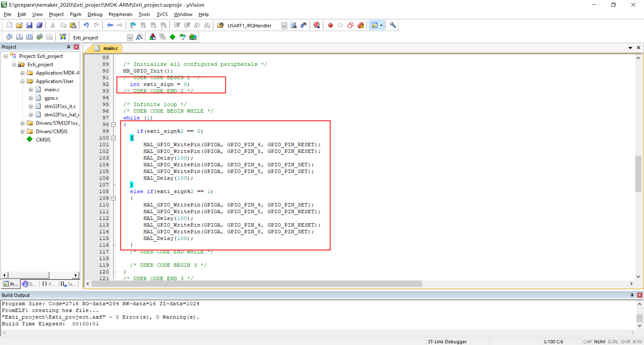This screenshot has width=644, height=345.
Task: Collapse the Application/User folder
Action: (x=22, y=81)
